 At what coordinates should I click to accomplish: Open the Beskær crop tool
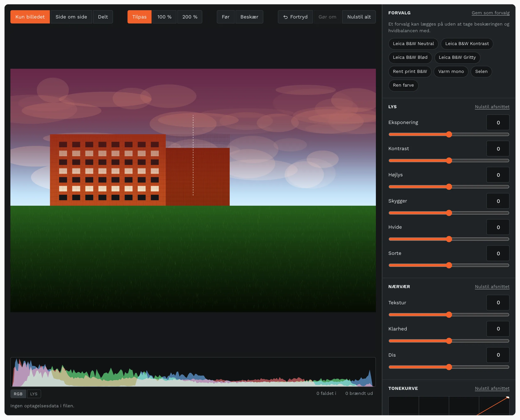point(249,17)
